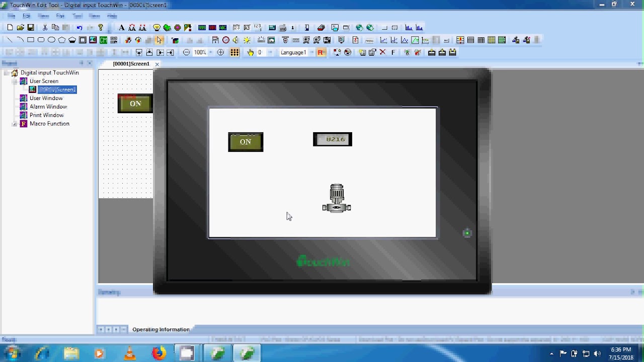The image size is (644, 362).
Task: Select the Text 'A' tool
Action: pos(121,28)
